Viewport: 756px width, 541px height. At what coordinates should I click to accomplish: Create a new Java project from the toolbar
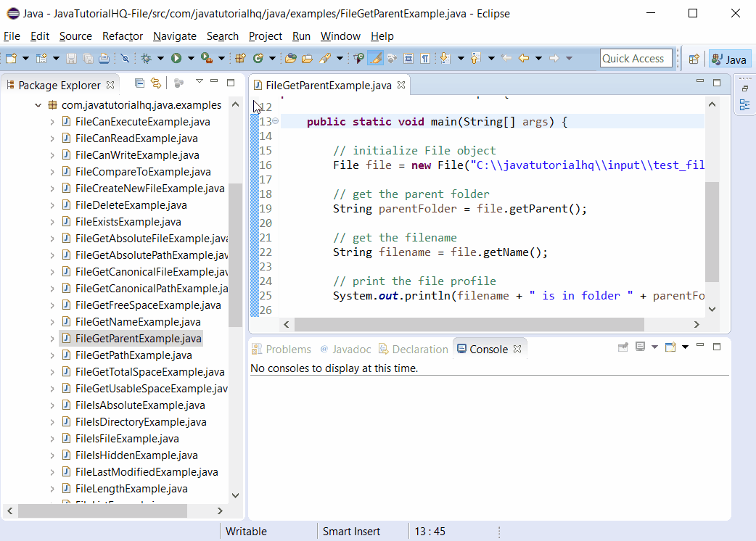click(x=240, y=58)
